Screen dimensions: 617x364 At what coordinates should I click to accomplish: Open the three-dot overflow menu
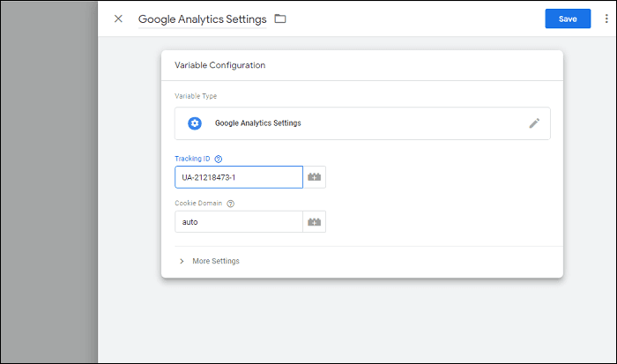[606, 19]
